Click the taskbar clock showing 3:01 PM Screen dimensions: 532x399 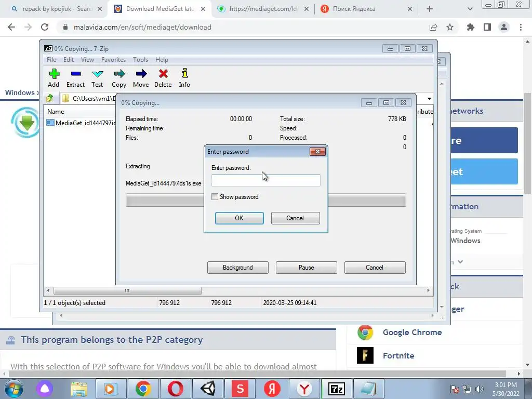coord(506,389)
